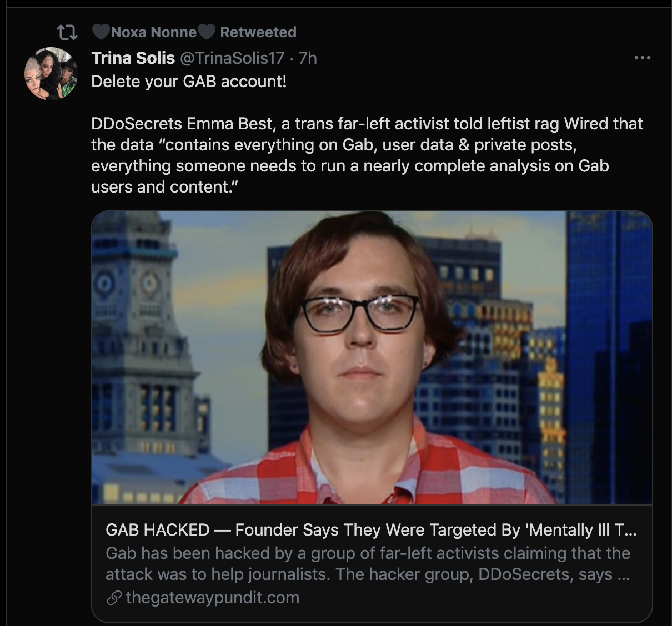Image resolution: width=672 pixels, height=626 pixels.
Task: Click the "Delete your GAB account!" line
Action: [189, 82]
